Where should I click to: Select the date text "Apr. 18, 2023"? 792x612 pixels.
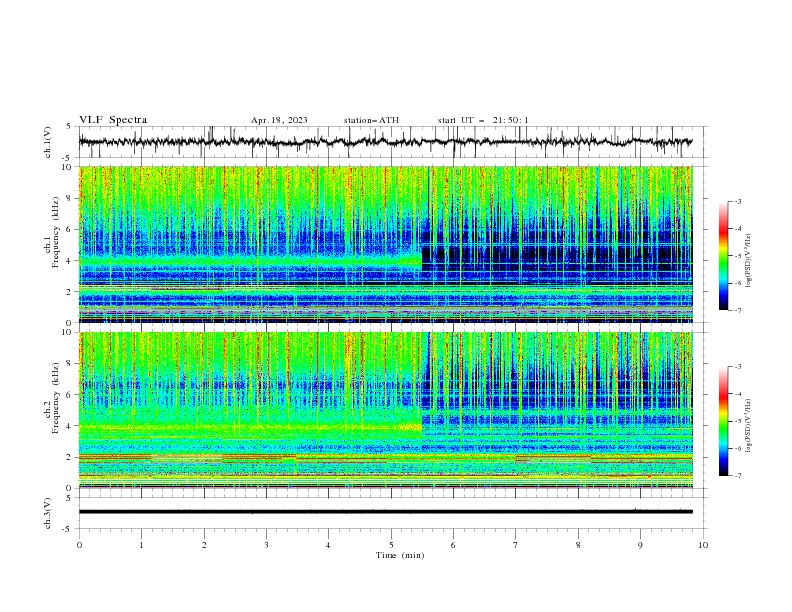[279, 120]
